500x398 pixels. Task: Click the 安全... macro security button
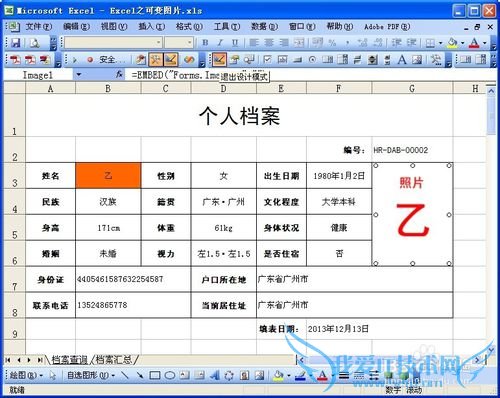[112, 60]
